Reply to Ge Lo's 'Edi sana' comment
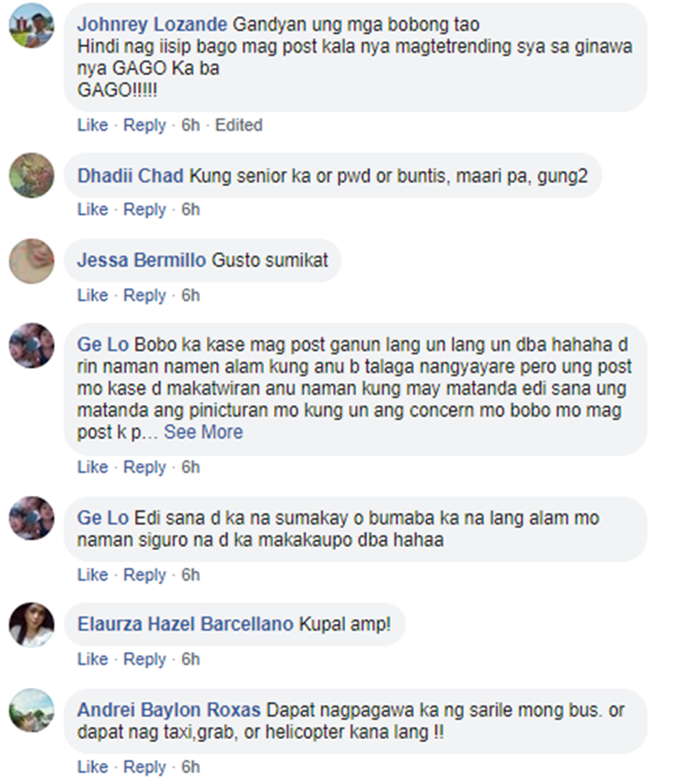Screen dimensions: 690x784 144,575
